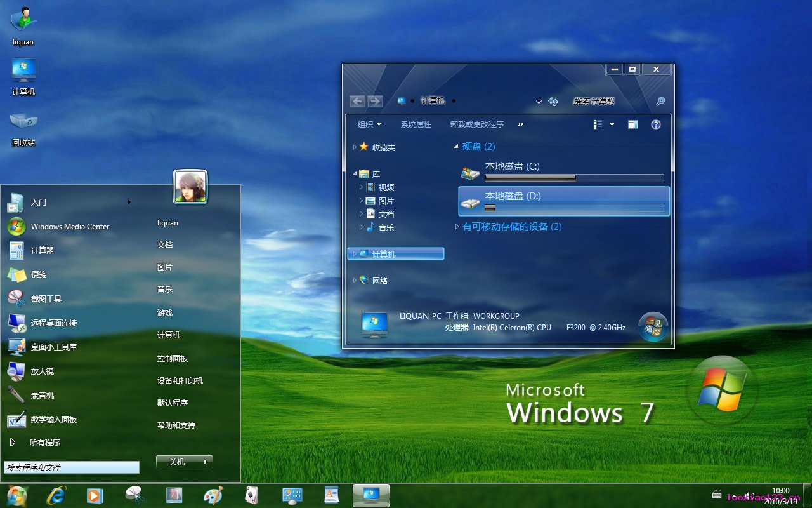Click the search magnifier icon in Explorer
Screen dimensions: 812x508
pos(660,101)
